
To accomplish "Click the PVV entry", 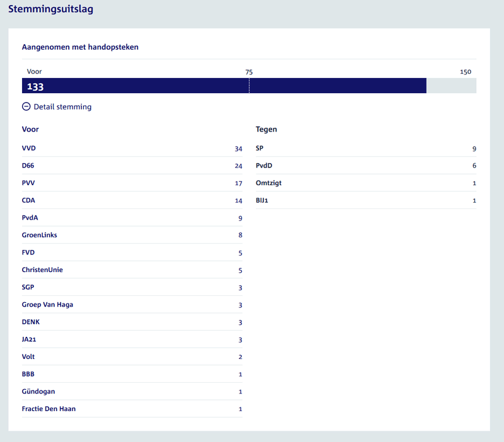I will click(29, 183).
